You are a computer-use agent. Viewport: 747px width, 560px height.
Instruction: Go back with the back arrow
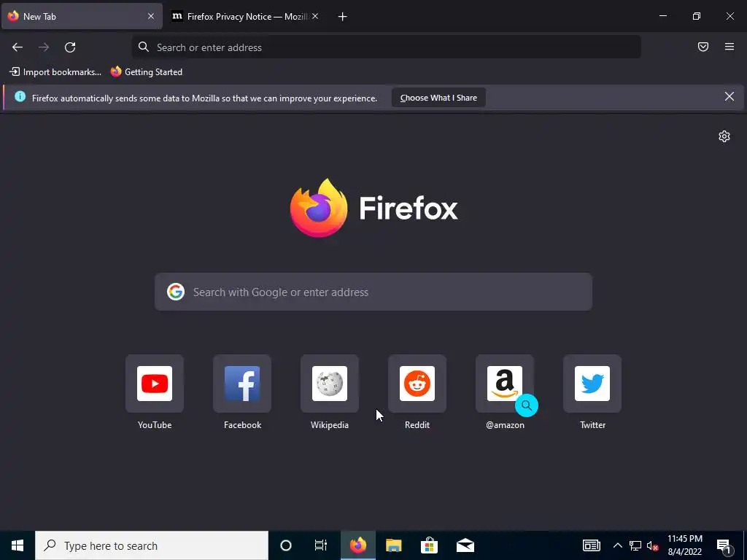pyautogui.click(x=18, y=47)
